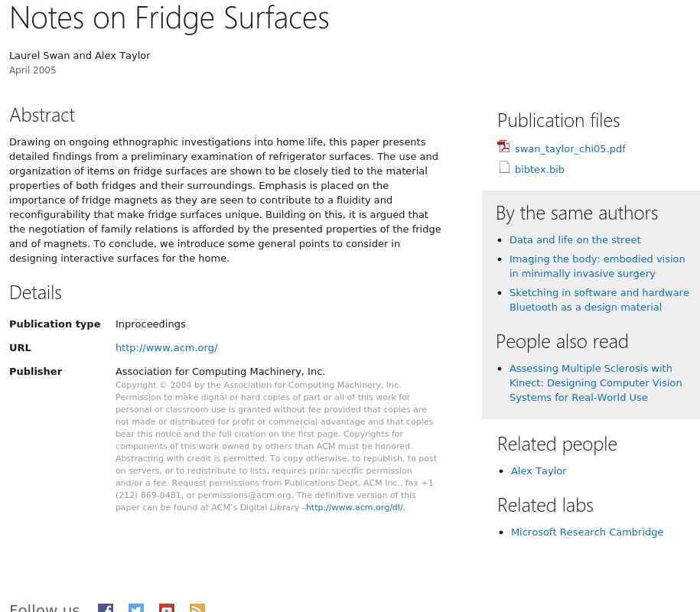Screen dimensions: 700x612
Task: Open 'Sketching in software and hardware' paper
Action: 599,300
